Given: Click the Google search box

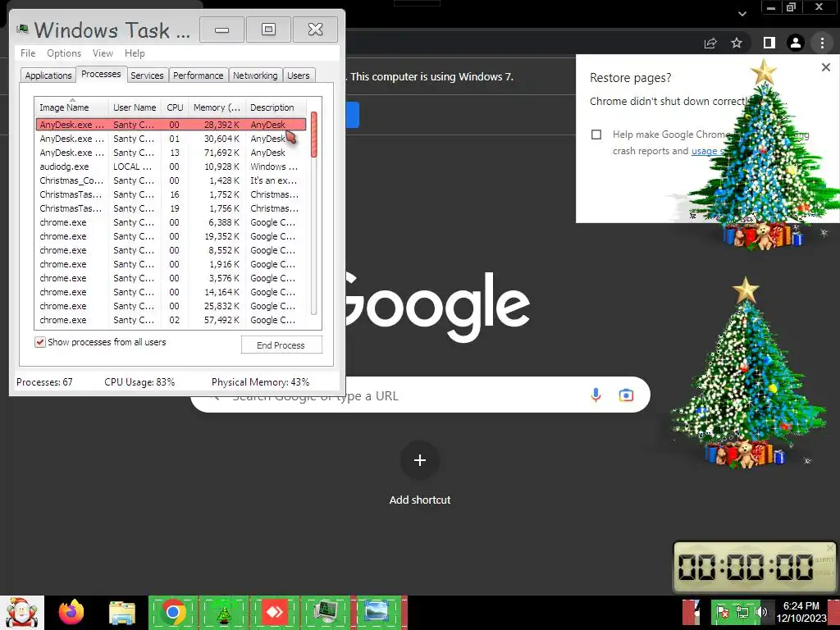Looking at the screenshot, I should coord(421,395).
